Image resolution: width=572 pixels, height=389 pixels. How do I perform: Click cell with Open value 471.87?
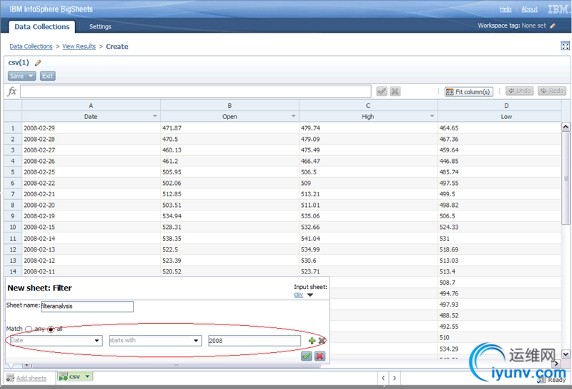click(x=229, y=128)
